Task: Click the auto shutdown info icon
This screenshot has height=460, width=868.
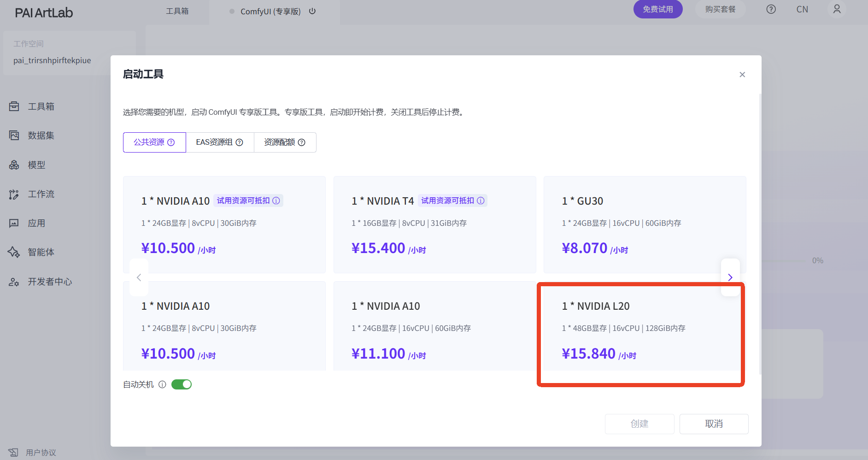Action: (162, 384)
